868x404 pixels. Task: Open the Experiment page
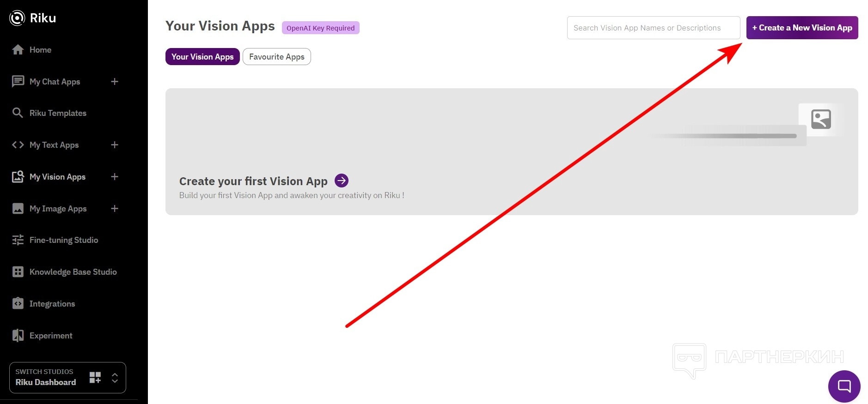[51, 336]
